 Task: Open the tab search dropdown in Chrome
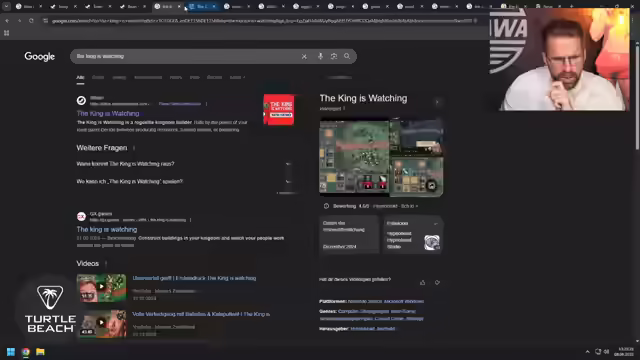(7, 7)
